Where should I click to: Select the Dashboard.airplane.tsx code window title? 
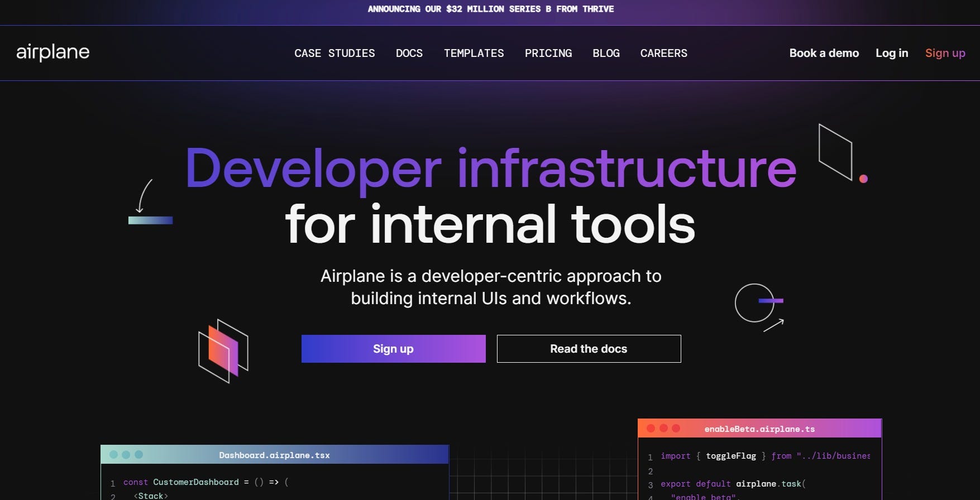(274, 455)
